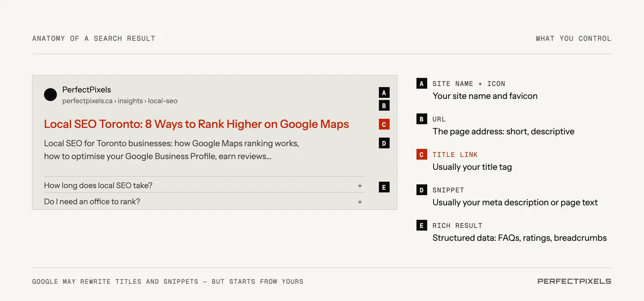Click the snippet line about optimising Google Business Profile
The image size is (644, 301).
[x=158, y=156]
